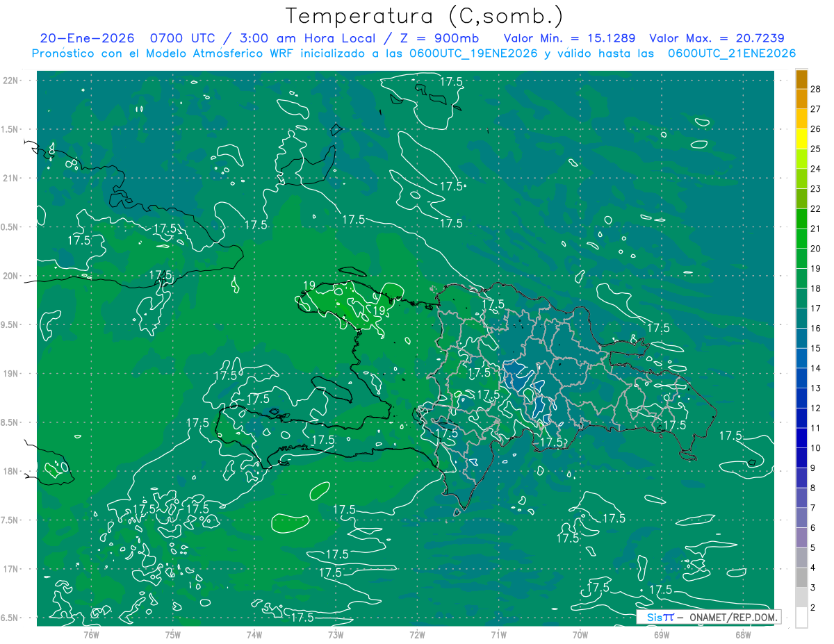Click the 'Valor Max. = 20.7239' text
834x644 pixels.
[717, 38]
